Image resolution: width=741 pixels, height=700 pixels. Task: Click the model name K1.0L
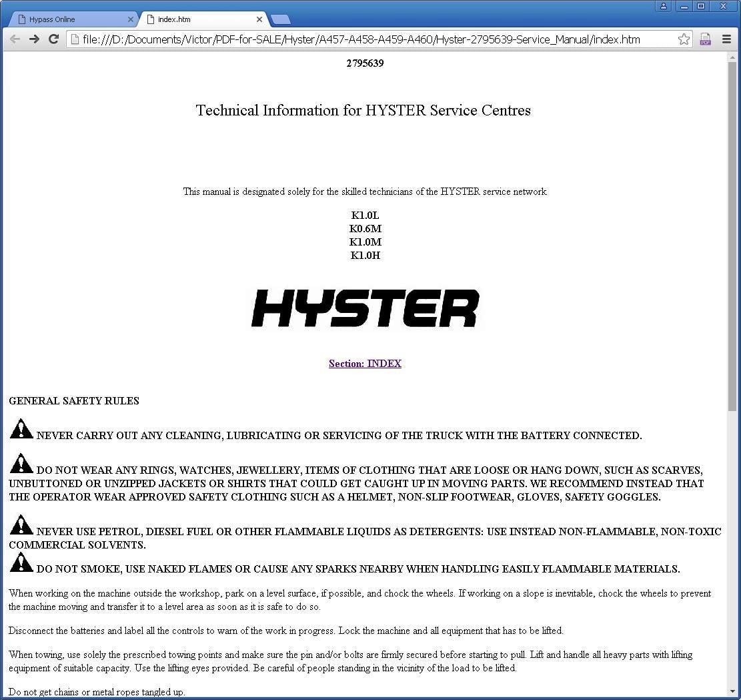(x=365, y=215)
